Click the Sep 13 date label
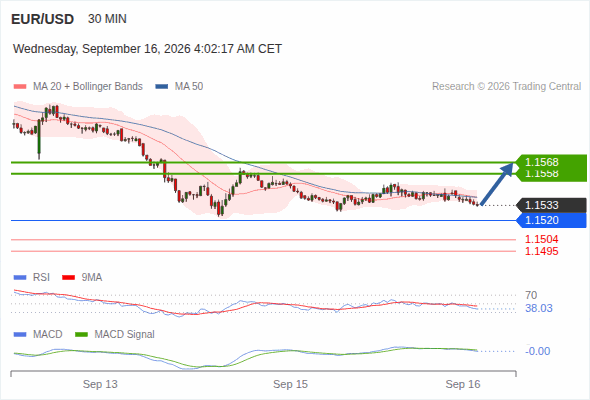The width and height of the screenshot is (590, 400). 100,384
